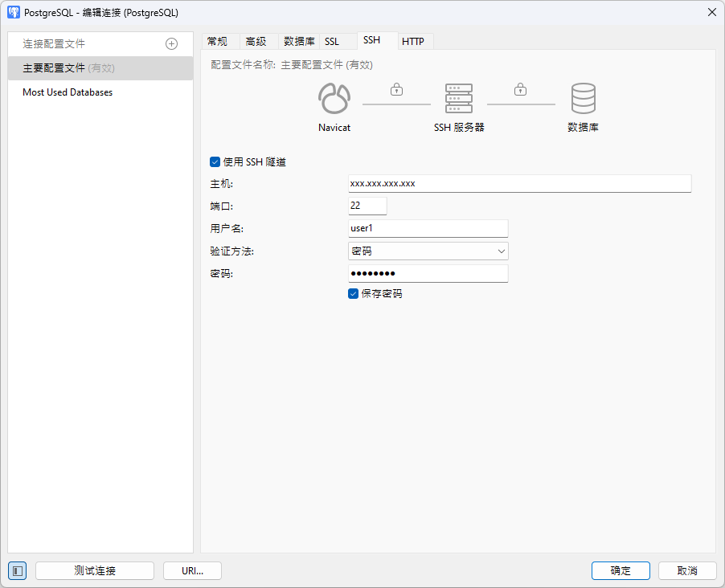Click the 端口 port field showing 22
This screenshot has height=588, width=725.
[367, 206]
